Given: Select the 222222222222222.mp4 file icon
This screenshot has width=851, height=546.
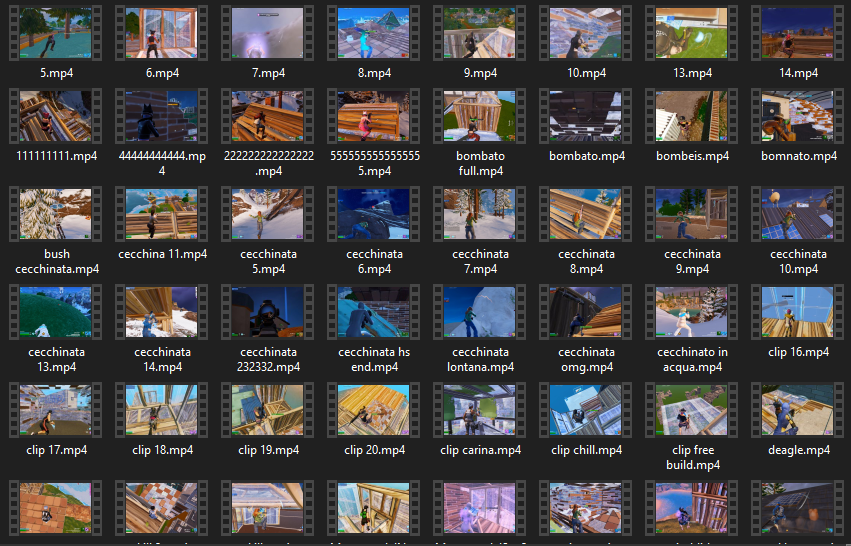Looking at the screenshot, I should tap(268, 116).
